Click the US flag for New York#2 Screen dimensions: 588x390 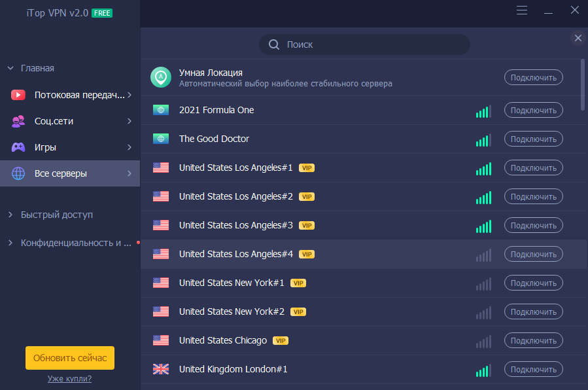161,311
